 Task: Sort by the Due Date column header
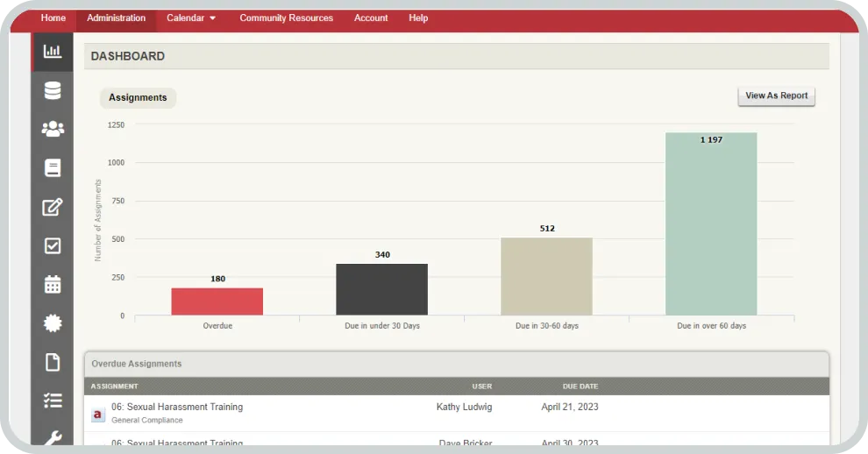tap(580, 387)
